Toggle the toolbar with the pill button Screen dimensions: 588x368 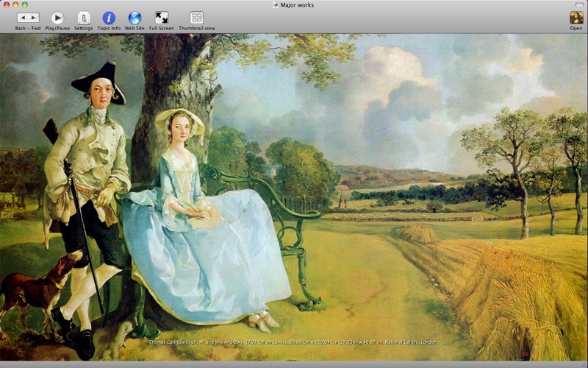click(x=579, y=4)
